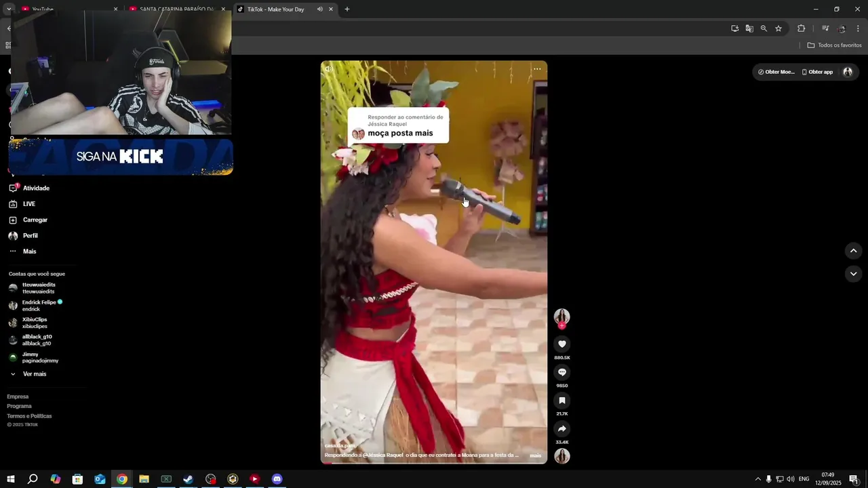Follow the creator with the red plus badge
The height and width of the screenshot is (488, 868).
tap(561, 326)
